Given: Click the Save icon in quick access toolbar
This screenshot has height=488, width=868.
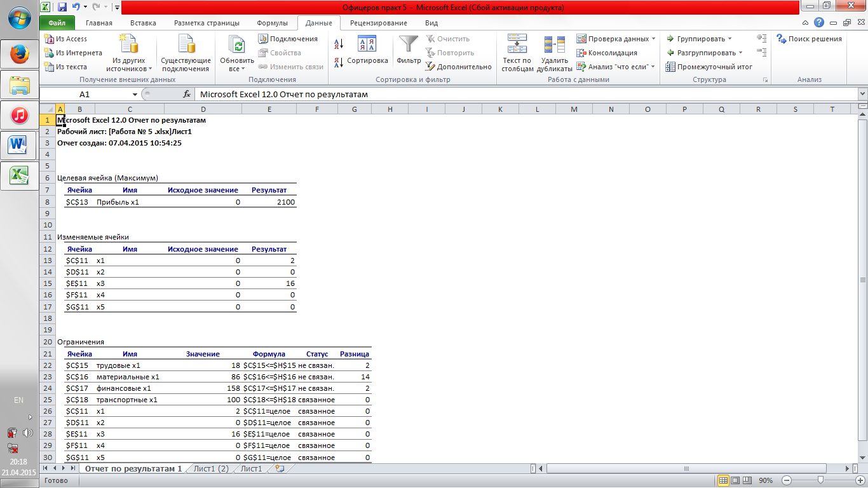Looking at the screenshot, I should coord(62,7).
